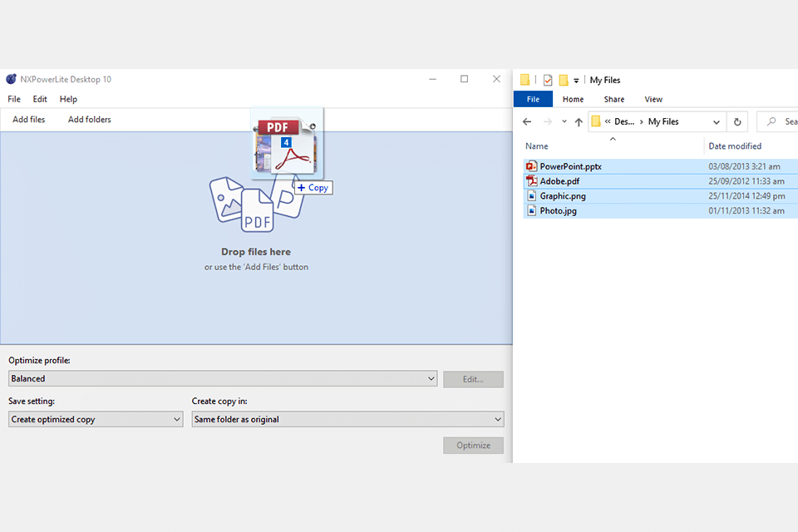Click the Adobe.pdf file icon

point(532,181)
